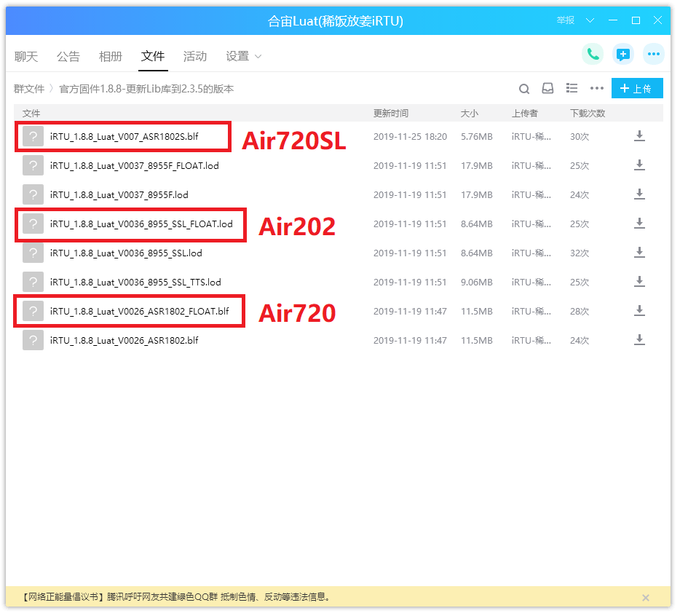Search group files with magnifier icon
The image size is (680, 616).
[524, 89]
